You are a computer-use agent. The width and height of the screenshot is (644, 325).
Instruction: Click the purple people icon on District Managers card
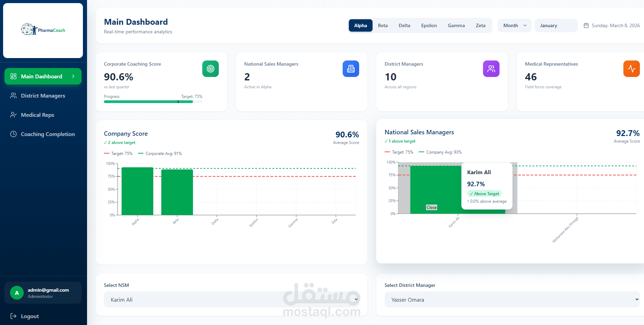tap(491, 69)
